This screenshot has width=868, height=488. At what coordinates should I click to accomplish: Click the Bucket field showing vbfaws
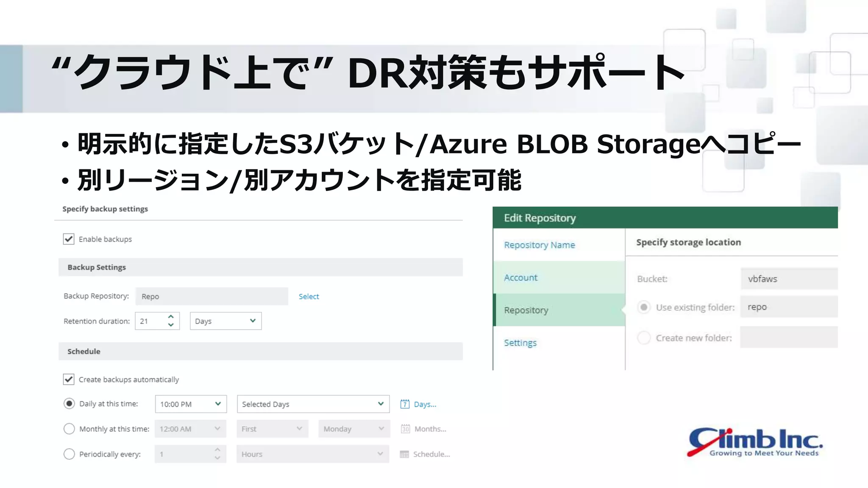789,279
